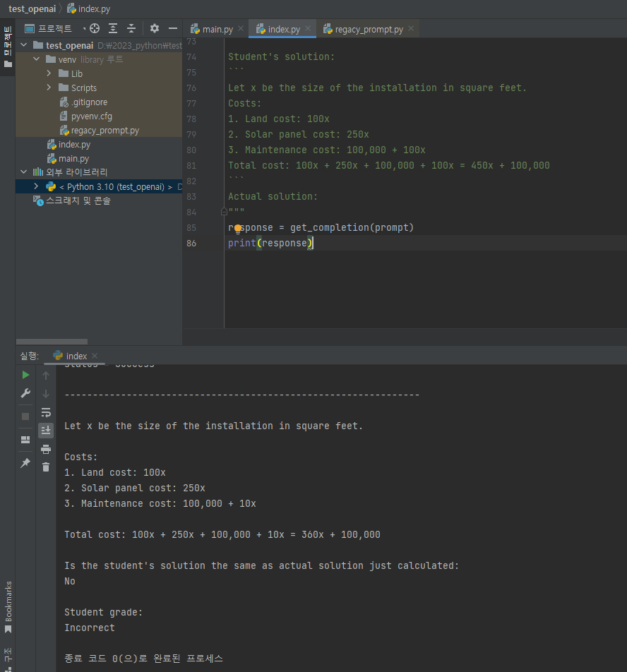Collapse the venv folder
The height and width of the screenshot is (672, 627).
coord(37,59)
